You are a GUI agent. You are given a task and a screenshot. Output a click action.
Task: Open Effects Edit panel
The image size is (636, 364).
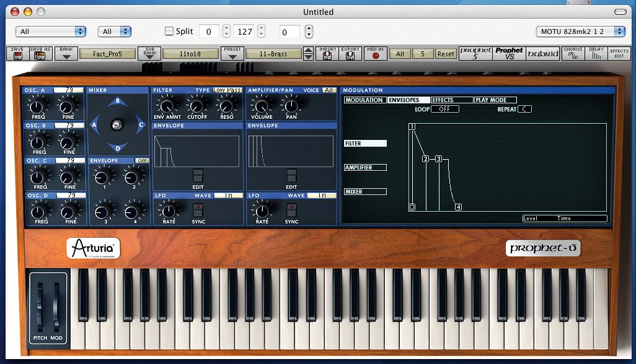[619, 53]
